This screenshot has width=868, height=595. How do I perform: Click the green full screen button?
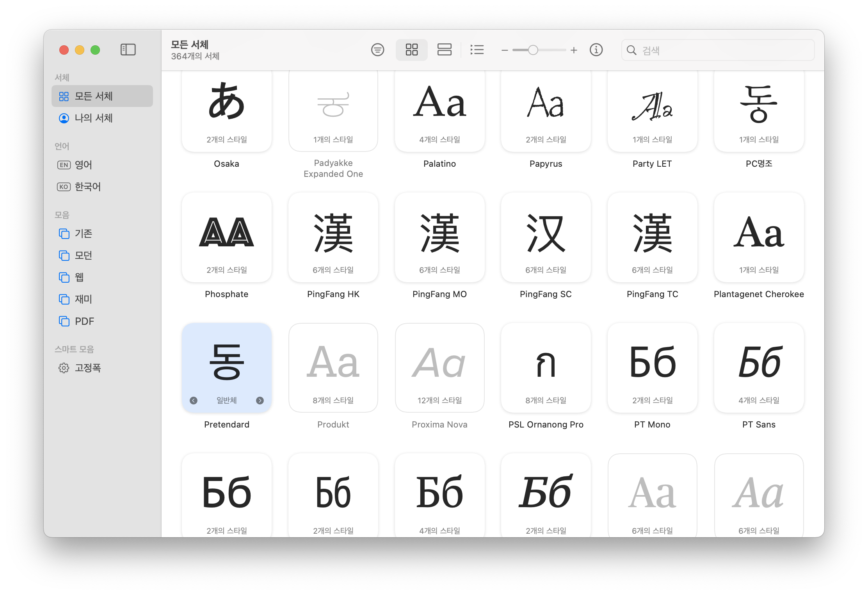click(95, 50)
